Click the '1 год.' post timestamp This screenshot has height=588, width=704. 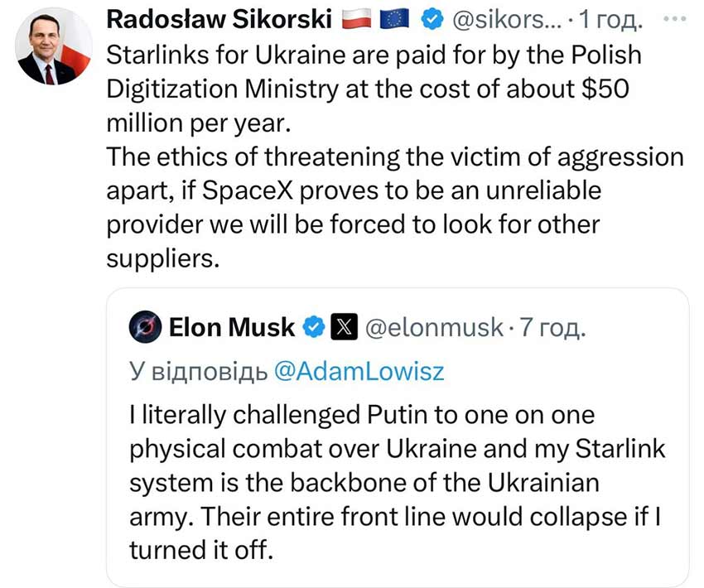point(611,20)
